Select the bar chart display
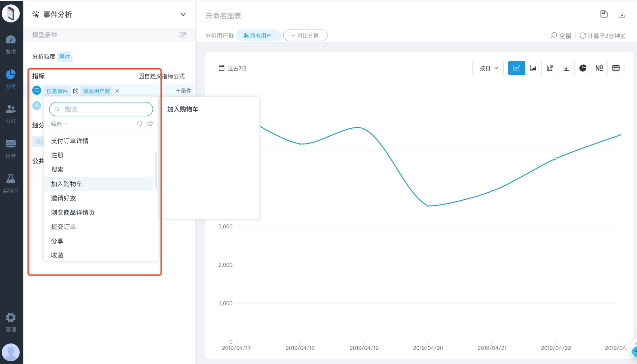637x364 pixels. [566, 68]
